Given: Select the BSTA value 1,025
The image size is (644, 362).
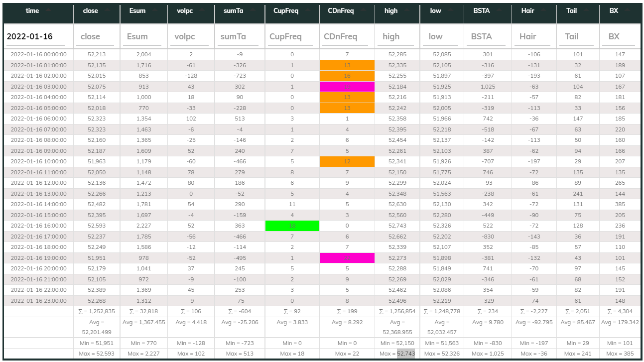Looking at the screenshot, I should coord(489,86).
